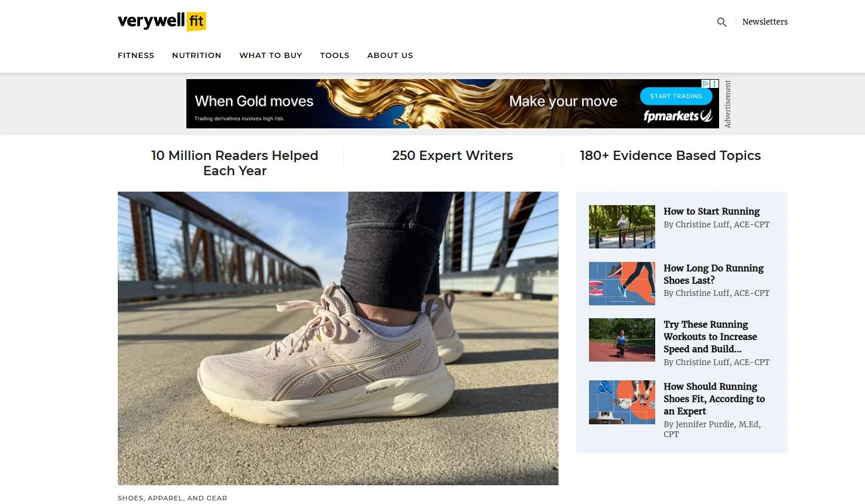Click the Running Workouts article thumbnail
Viewport: 865px width, 504px height.
tap(622, 340)
